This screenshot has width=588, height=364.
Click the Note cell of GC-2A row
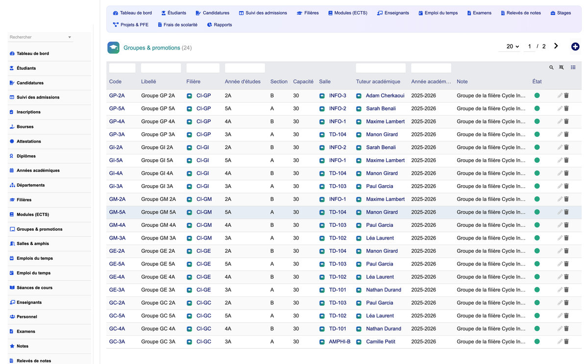pyautogui.click(x=491, y=303)
